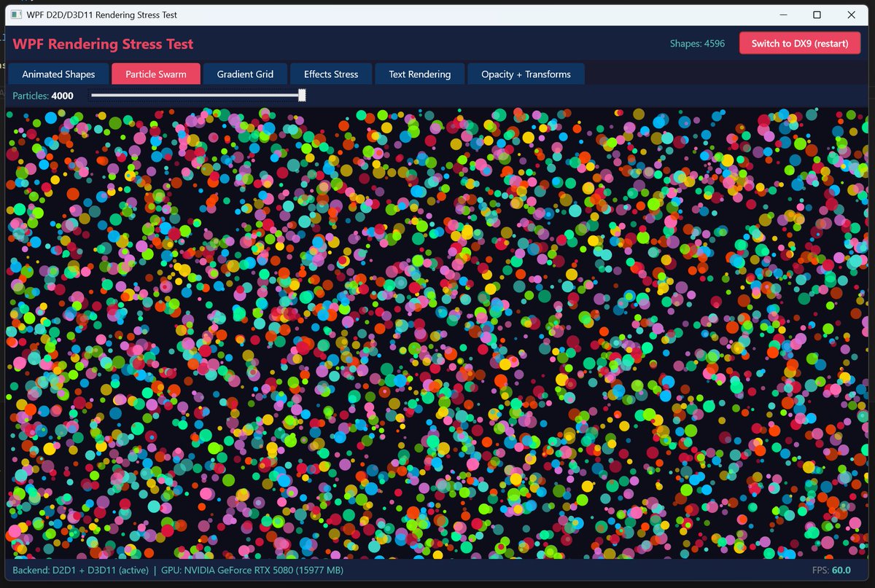Click the app icon in title bar
The height and width of the screenshot is (588, 875).
16,15
